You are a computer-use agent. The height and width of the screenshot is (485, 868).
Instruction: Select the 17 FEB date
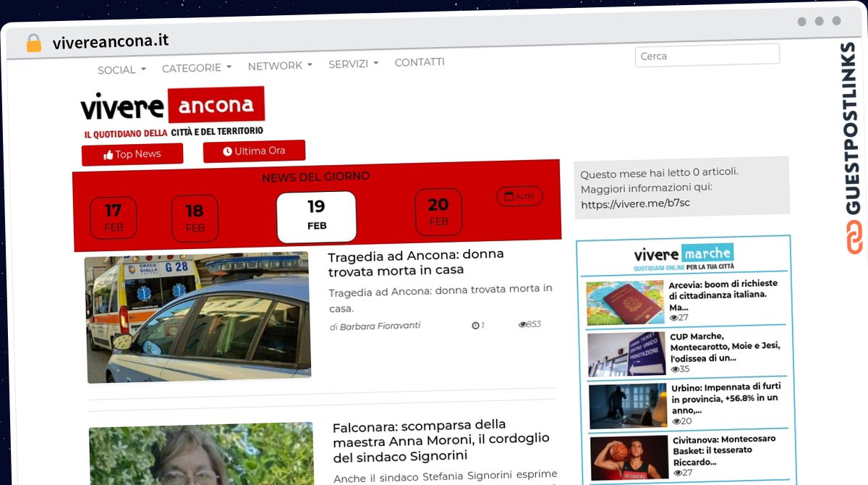point(114,217)
